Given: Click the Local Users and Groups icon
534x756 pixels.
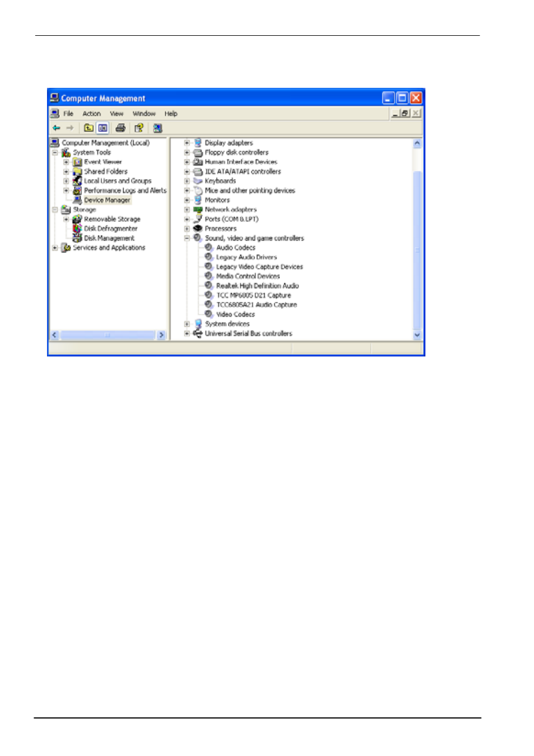Looking at the screenshot, I should [x=77, y=181].
